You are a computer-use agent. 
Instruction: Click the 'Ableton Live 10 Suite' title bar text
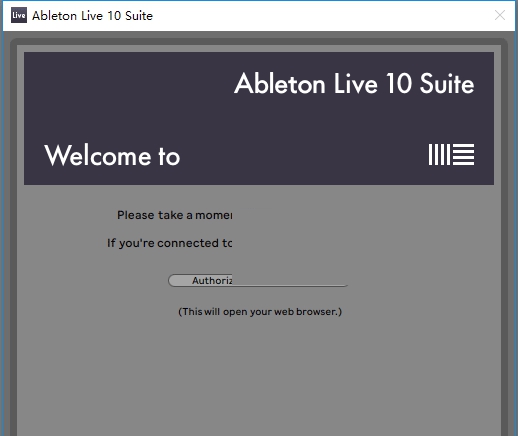92,16
